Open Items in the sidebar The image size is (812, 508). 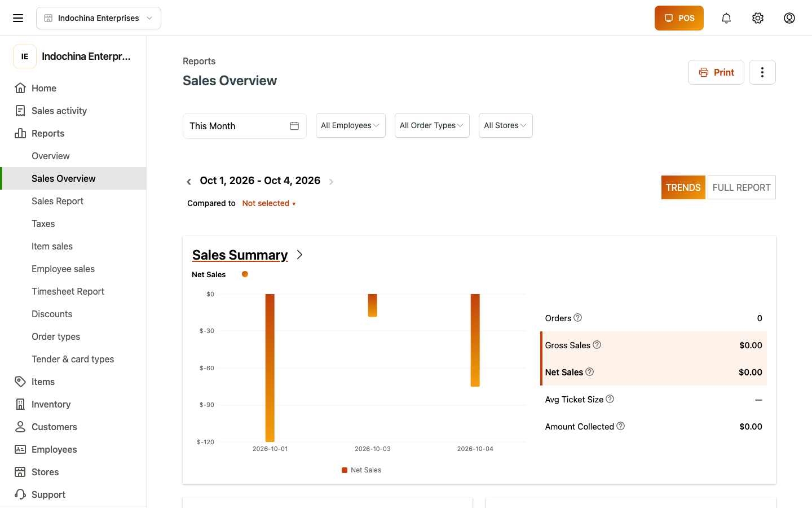click(x=73, y=382)
